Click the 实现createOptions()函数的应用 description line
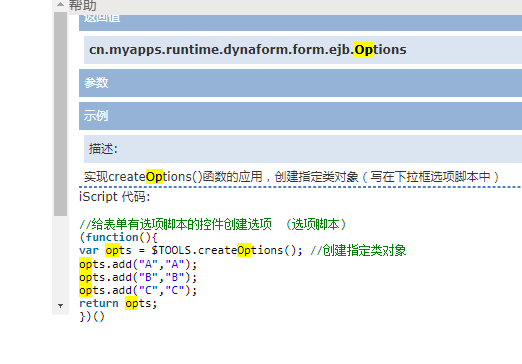Image resolution: width=522 pixels, height=364 pixels. (291, 177)
